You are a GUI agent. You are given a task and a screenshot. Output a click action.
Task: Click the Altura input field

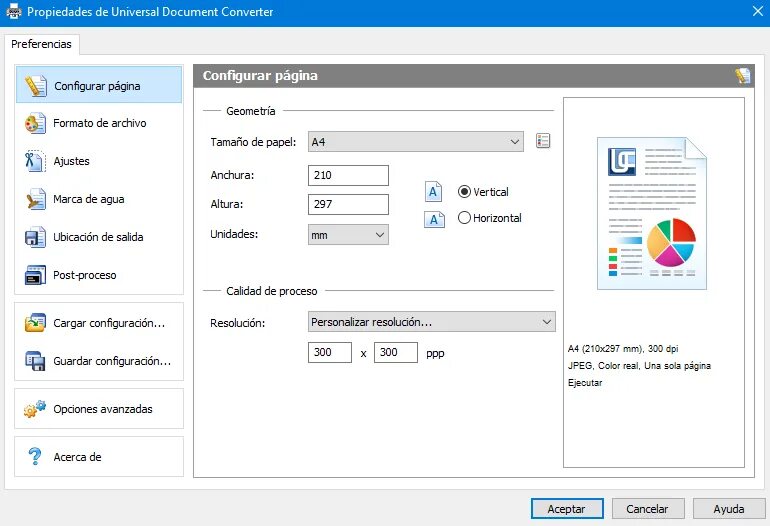coord(348,204)
